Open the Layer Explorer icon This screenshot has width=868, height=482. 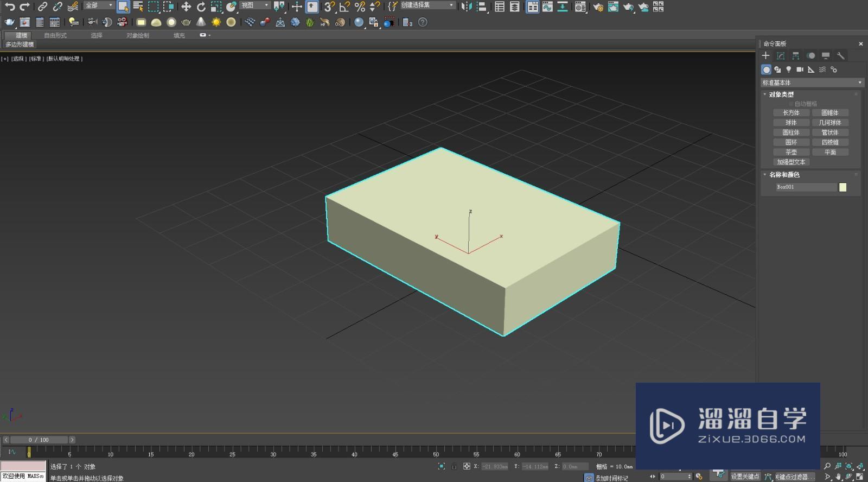[x=515, y=7]
